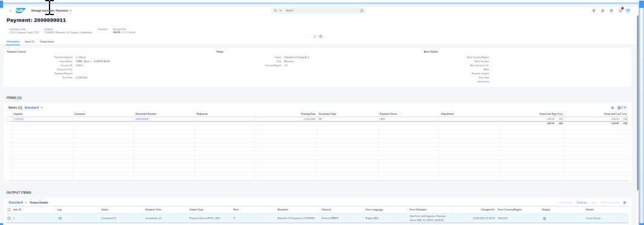
Task: Focus the shell Search input field
Action: pyautogui.click(x=321, y=11)
